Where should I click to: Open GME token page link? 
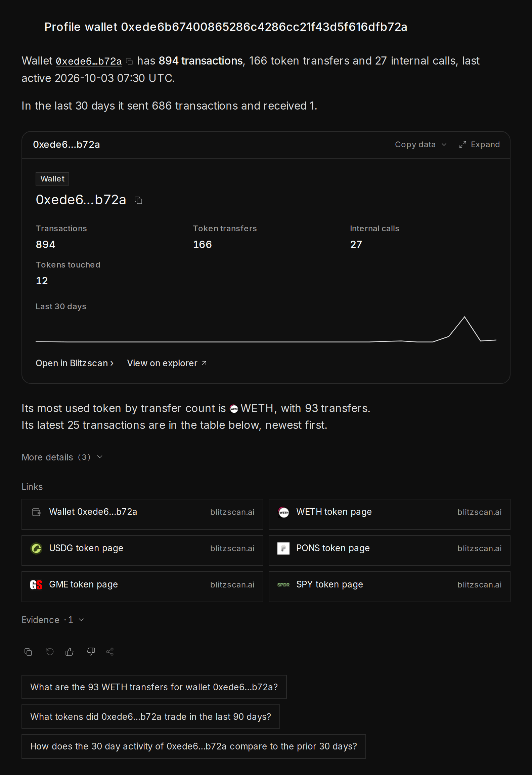click(x=142, y=587)
